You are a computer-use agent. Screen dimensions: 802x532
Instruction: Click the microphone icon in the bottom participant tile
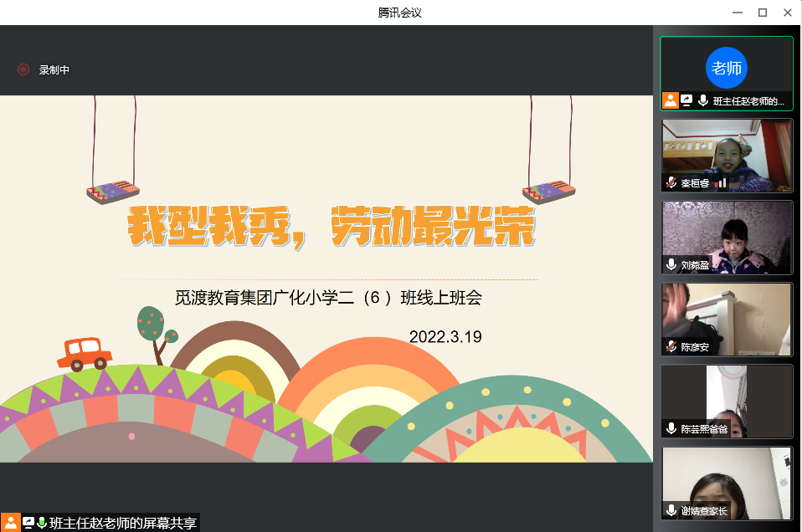(x=671, y=510)
